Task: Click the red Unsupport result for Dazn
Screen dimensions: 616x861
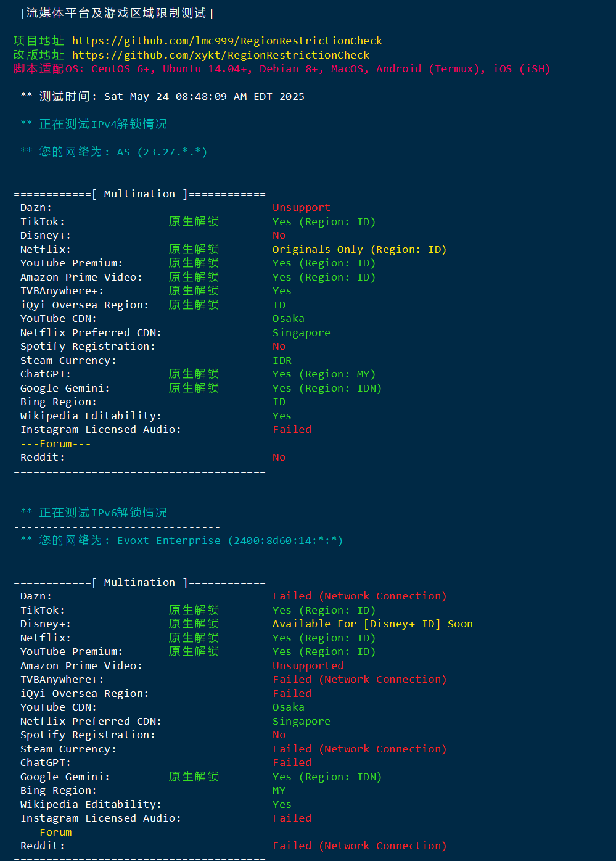Action: click(x=301, y=208)
